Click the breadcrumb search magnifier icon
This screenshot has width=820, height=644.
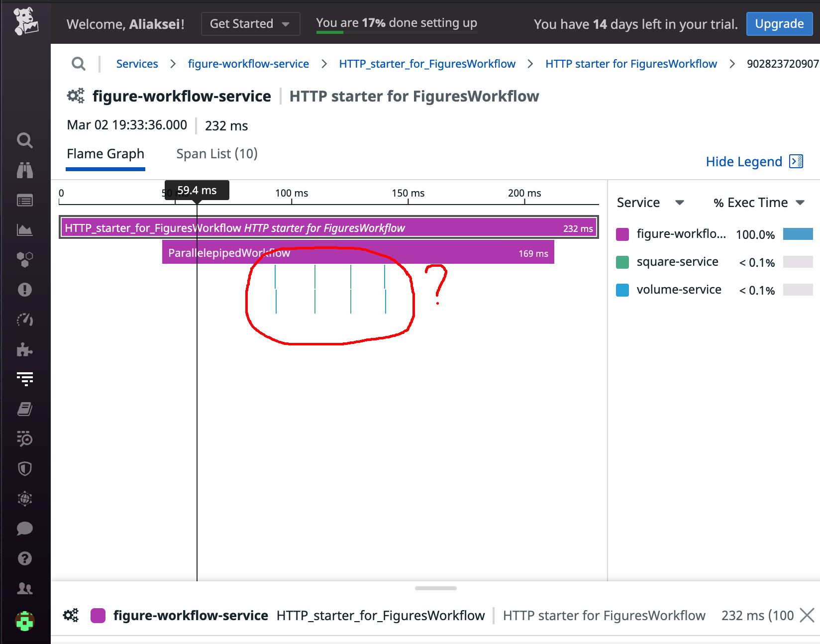79,64
